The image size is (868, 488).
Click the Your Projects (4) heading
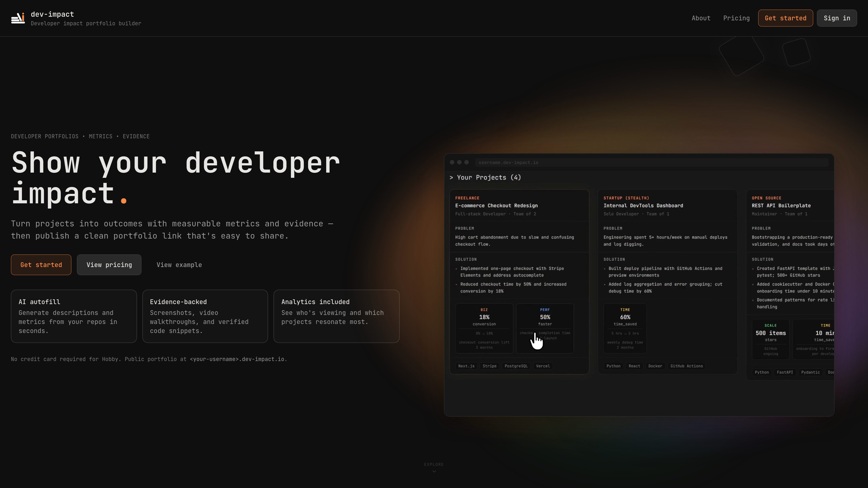point(485,178)
